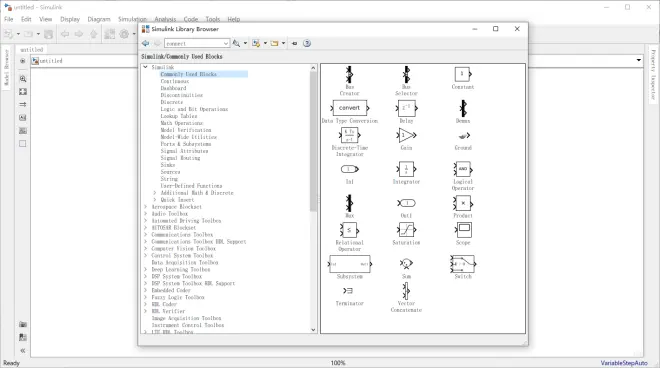Select the Discrete-Time Integrator block
The width and height of the screenshot is (660, 368).
tap(349, 136)
